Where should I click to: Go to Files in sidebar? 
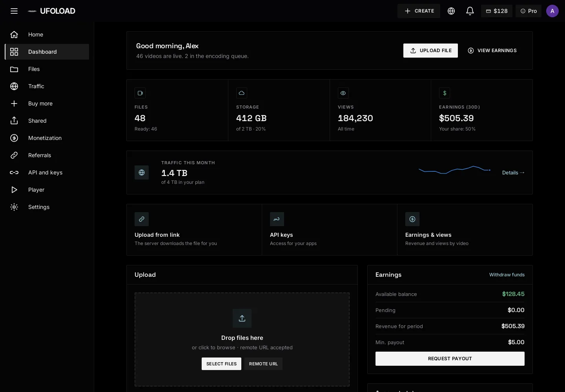(47, 69)
